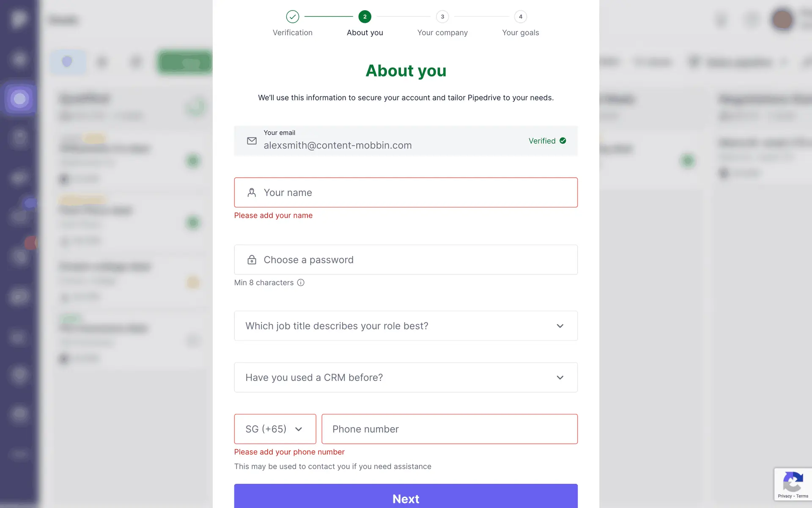Click the verified email address field
The width and height of the screenshot is (812, 508).
(381, 145)
